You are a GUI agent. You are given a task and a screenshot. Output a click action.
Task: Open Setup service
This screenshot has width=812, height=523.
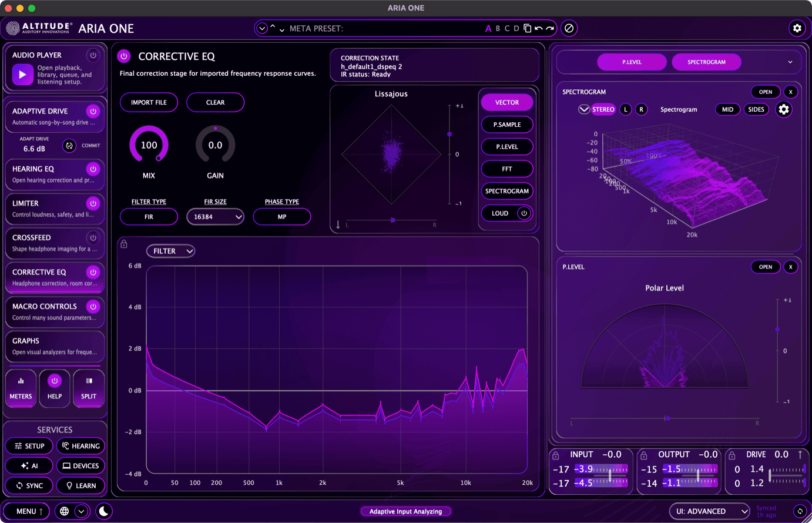click(29, 446)
